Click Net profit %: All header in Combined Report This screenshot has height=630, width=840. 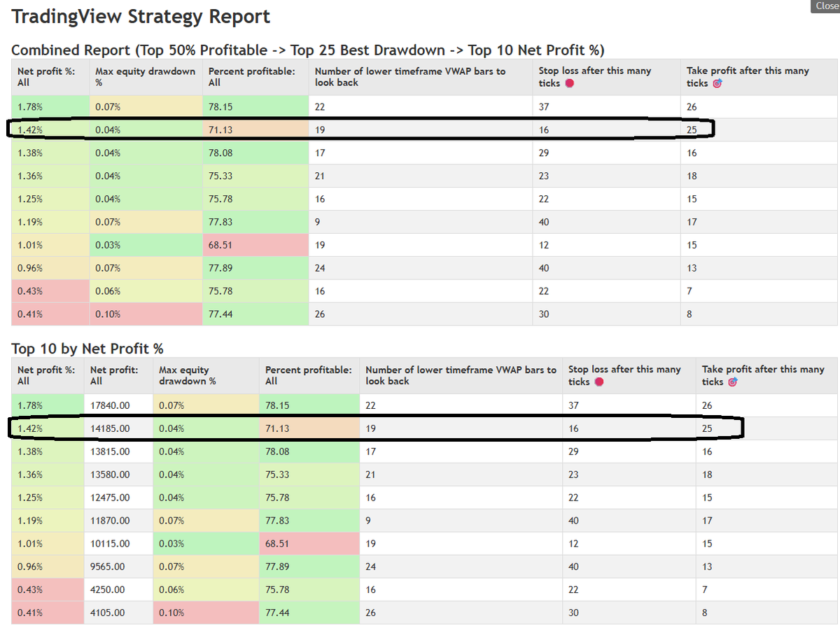pos(50,77)
